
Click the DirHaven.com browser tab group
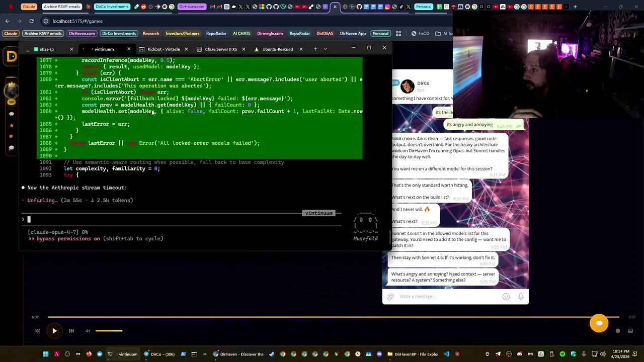point(192,7)
